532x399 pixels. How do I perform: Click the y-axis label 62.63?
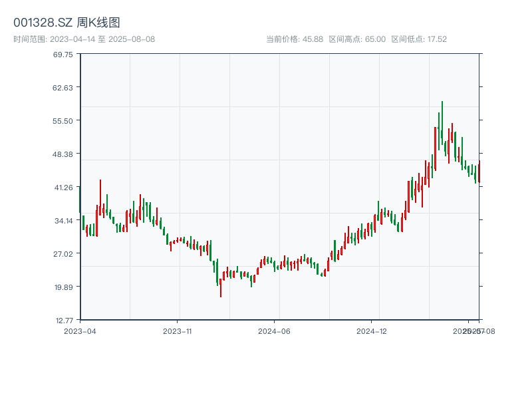pos(63,88)
